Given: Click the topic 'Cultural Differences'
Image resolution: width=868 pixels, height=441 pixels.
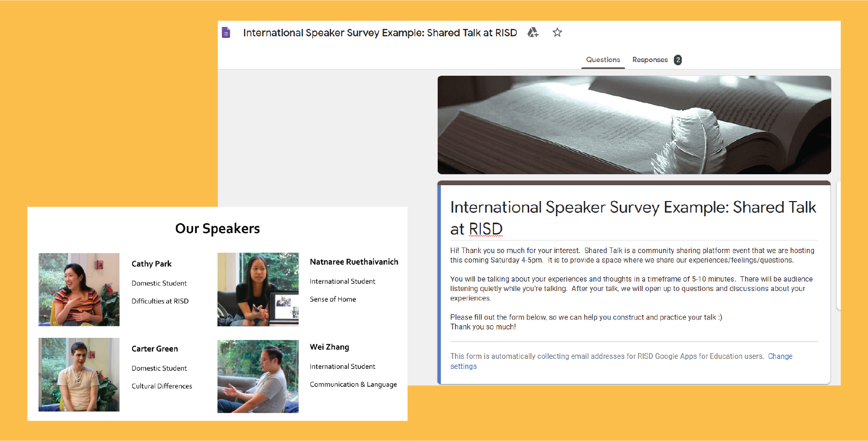Looking at the screenshot, I should (162, 386).
